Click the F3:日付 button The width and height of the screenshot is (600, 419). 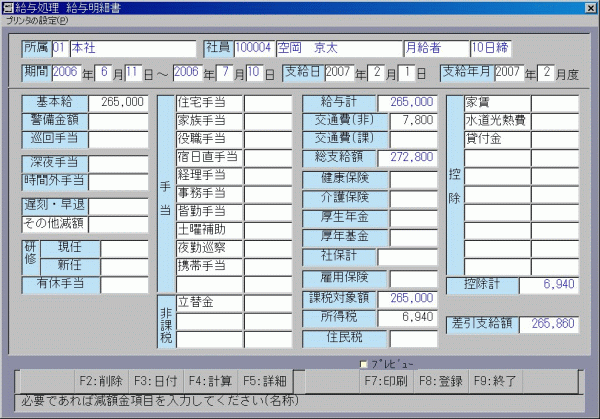(x=152, y=381)
